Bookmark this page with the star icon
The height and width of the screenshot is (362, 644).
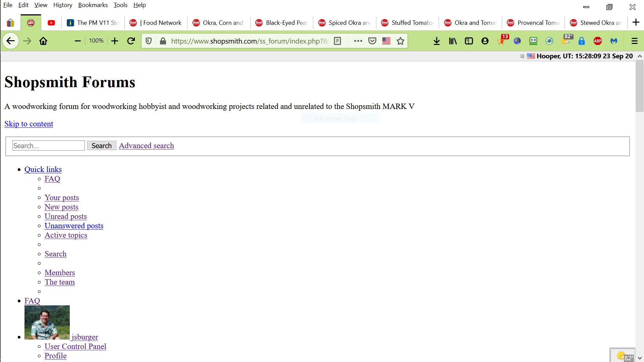click(400, 41)
